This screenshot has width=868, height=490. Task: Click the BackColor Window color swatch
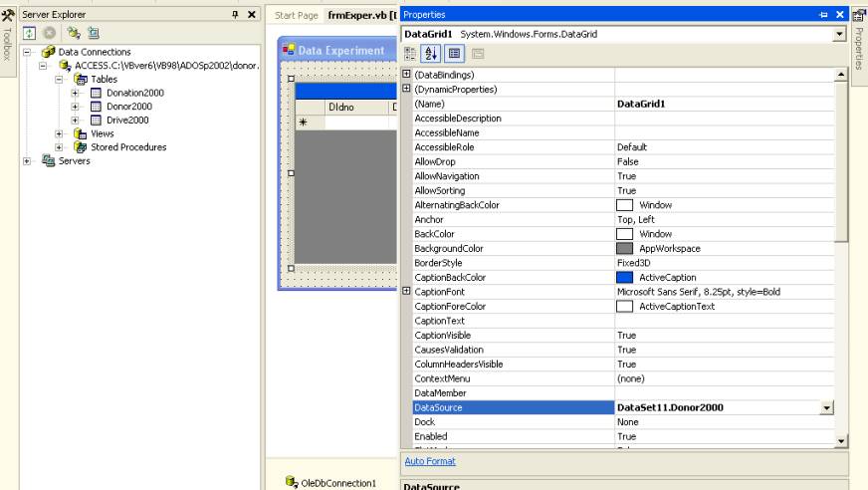[624, 234]
